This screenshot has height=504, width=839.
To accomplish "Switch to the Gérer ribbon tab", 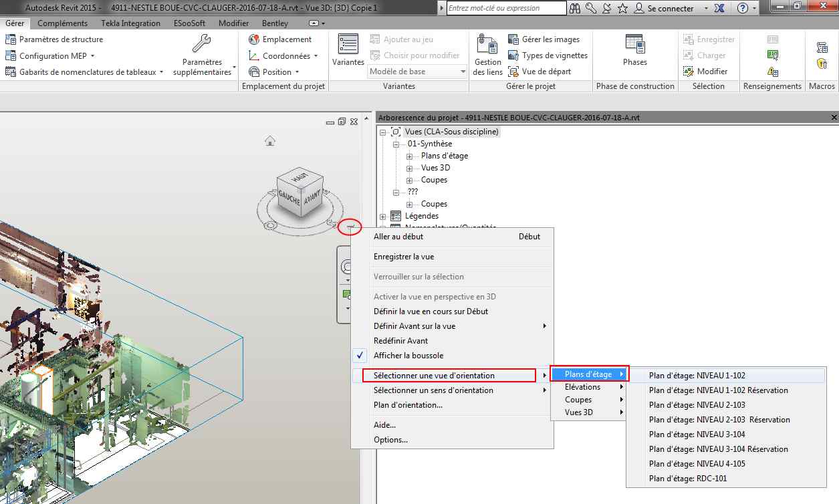I will coord(15,23).
